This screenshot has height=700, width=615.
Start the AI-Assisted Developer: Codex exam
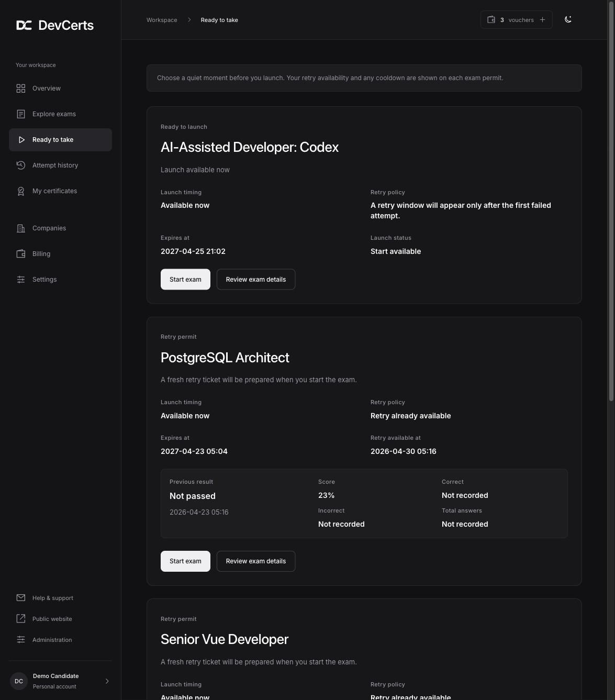185,280
